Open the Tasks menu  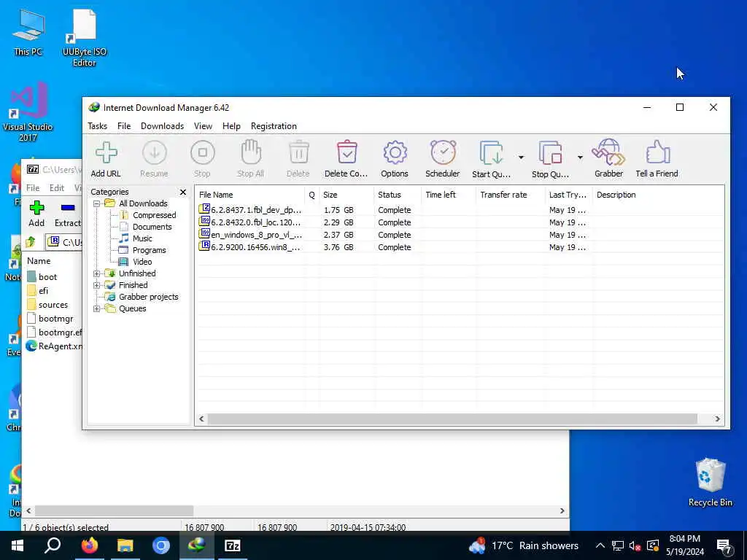pos(97,126)
